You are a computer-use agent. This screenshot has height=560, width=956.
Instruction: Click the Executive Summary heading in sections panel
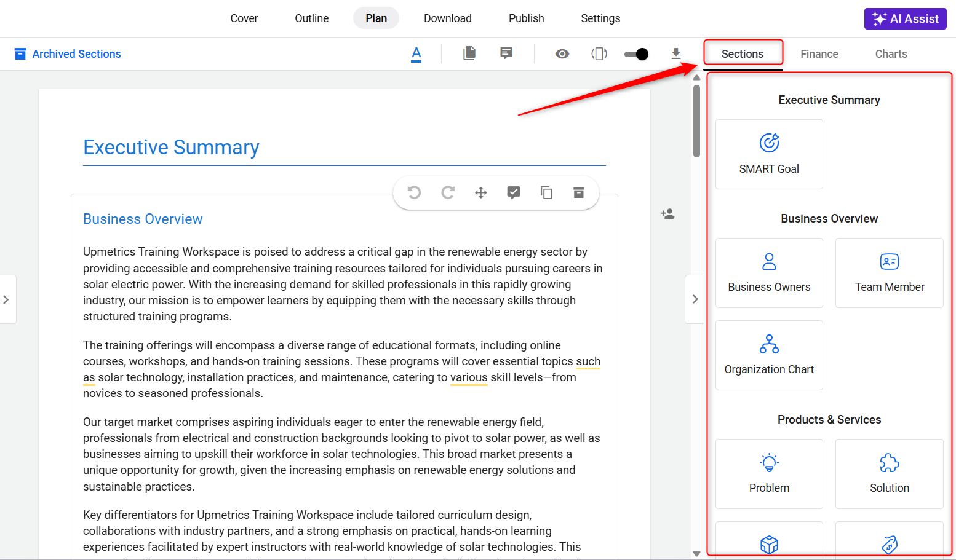829,100
